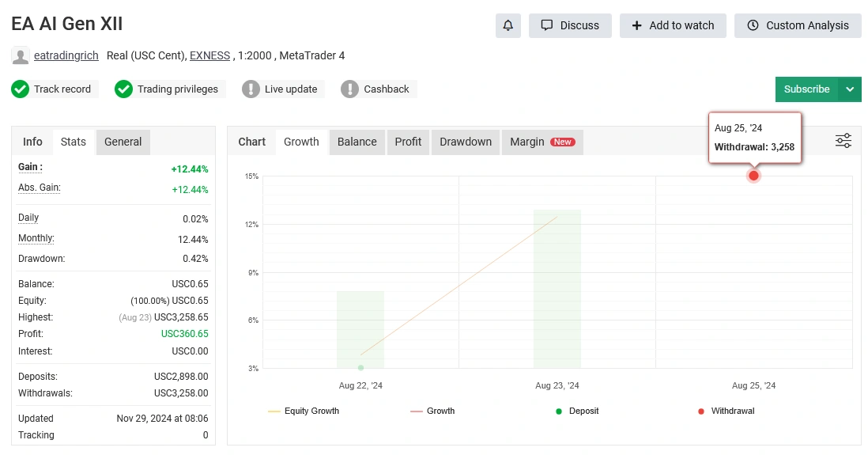
Task: Open chart settings sliders icon
Action: coord(843,141)
